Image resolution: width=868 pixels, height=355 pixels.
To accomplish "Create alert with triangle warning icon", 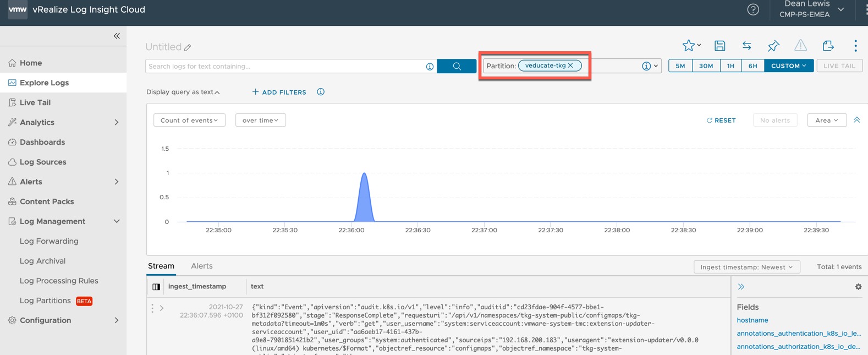I will click(x=800, y=46).
